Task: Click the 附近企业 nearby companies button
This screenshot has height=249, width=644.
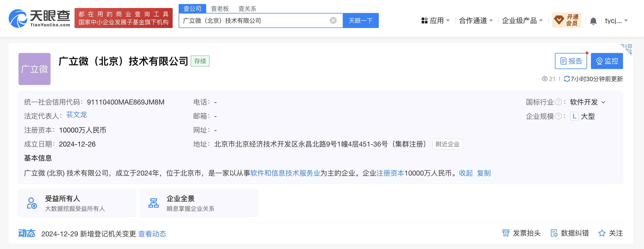Action: [x=448, y=144]
